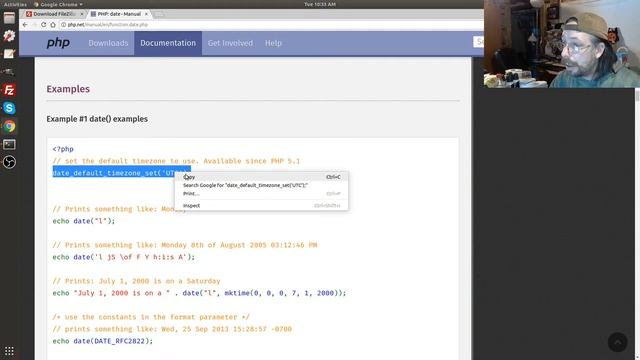640x360 pixels.
Task: Click the Examples heading
Action: point(68,89)
